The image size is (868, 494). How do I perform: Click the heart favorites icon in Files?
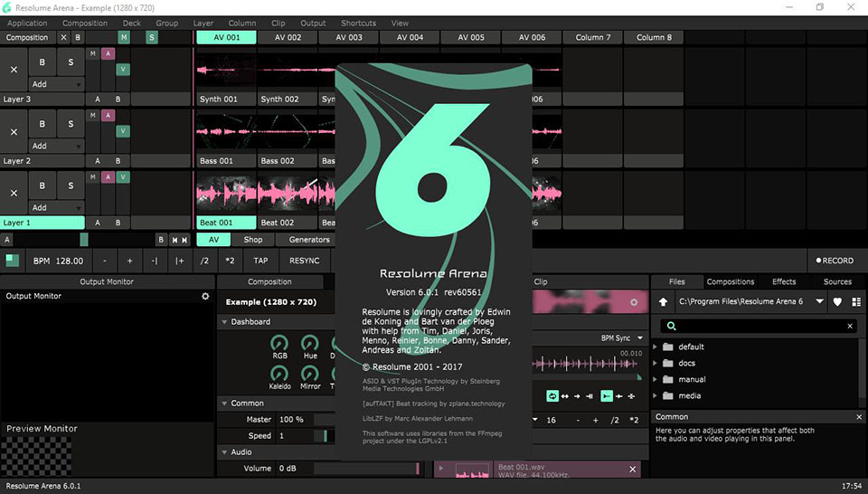click(x=837, y=302)
